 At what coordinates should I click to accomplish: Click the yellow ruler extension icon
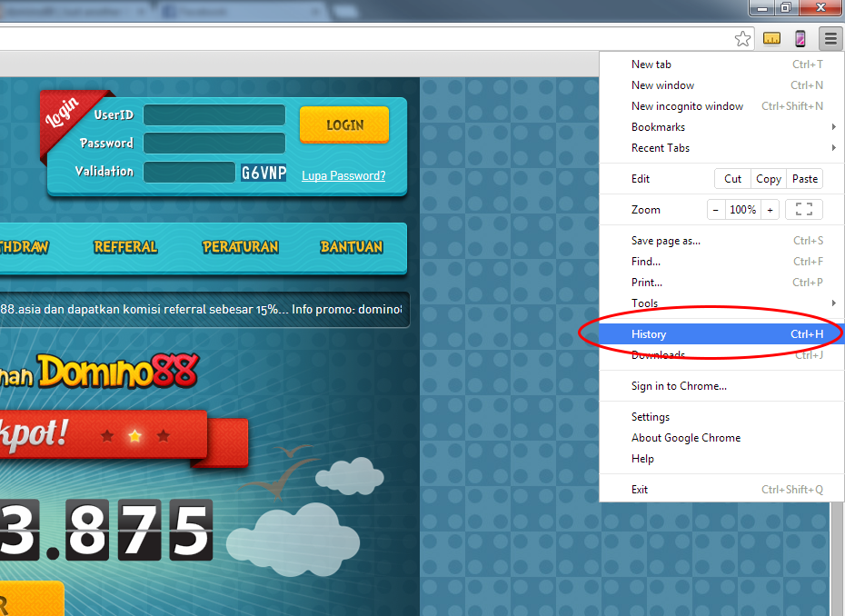771,39
